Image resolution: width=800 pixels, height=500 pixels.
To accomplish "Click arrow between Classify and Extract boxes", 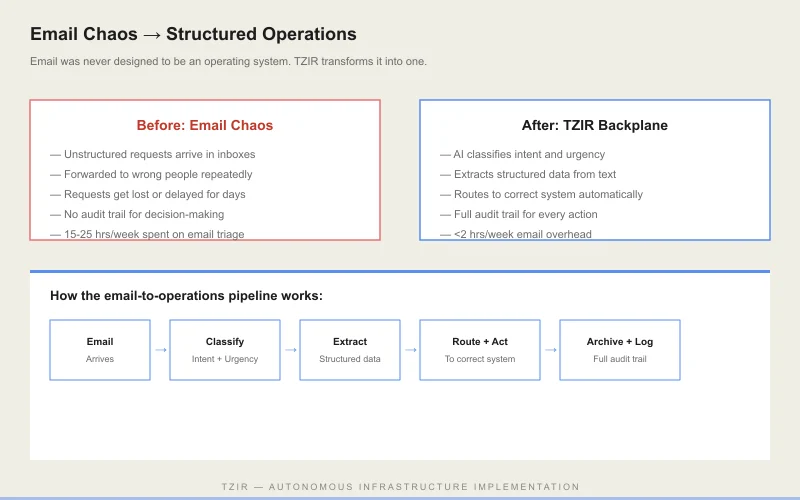I will 291,350.
